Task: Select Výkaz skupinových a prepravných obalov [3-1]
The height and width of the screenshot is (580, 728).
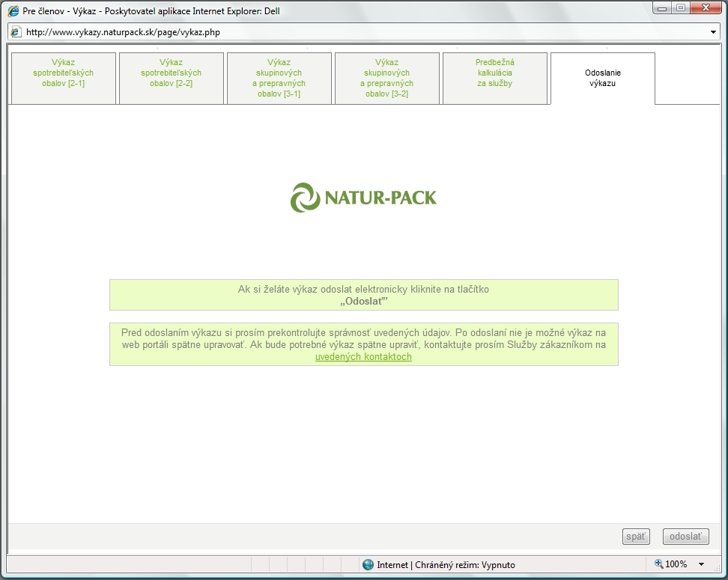Action: [279, 78]
